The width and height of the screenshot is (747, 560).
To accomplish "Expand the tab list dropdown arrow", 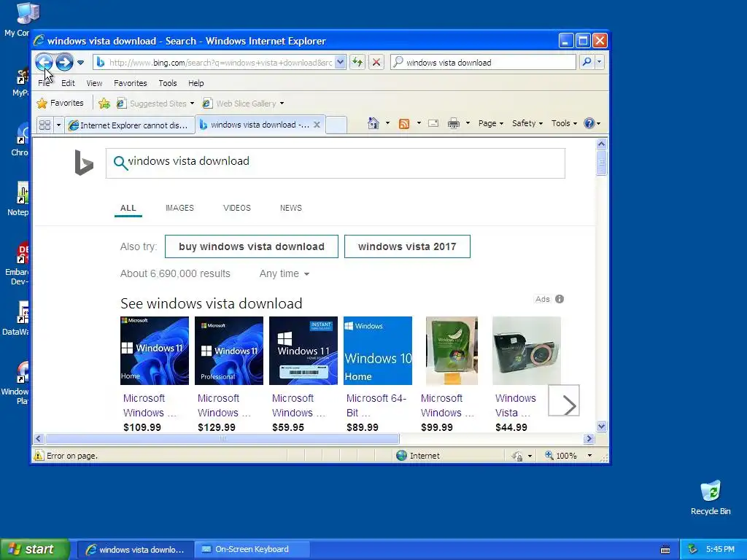I will pos(58,125).
